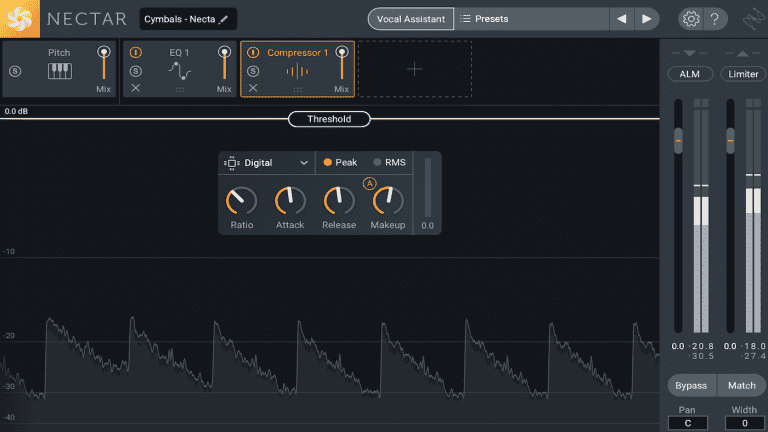Select RMS detection mode
The height and width of the screenshot is (432, 768).
390,163
